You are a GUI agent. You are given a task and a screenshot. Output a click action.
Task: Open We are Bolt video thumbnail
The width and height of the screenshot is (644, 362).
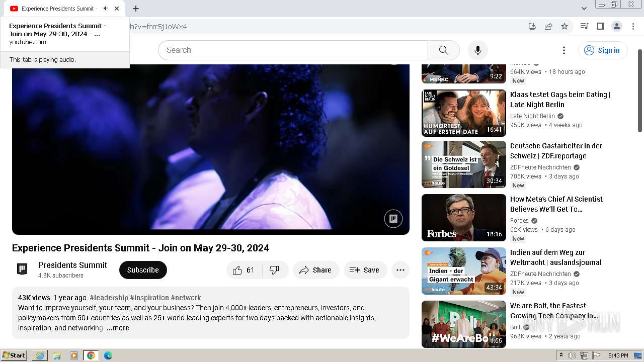(x=464, y=324)
